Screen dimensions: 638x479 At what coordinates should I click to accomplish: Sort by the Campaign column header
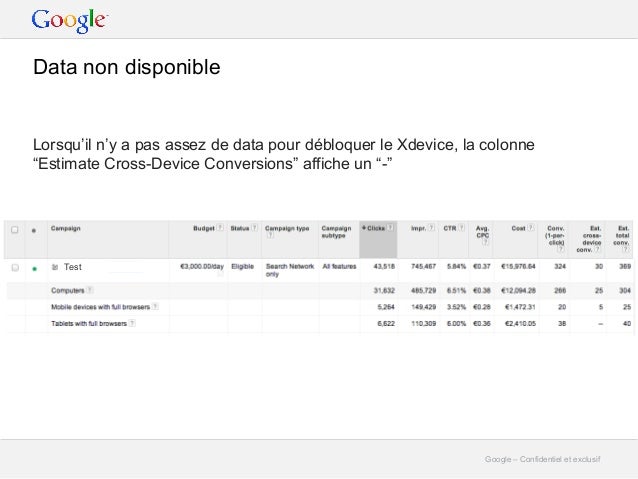(x=66, y=228)
